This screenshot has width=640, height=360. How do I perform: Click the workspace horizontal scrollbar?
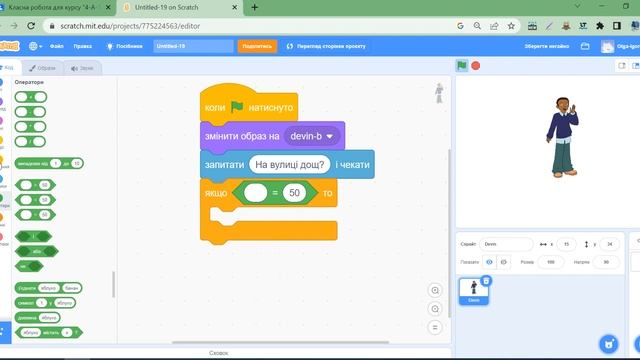click(x=280, y=342)
